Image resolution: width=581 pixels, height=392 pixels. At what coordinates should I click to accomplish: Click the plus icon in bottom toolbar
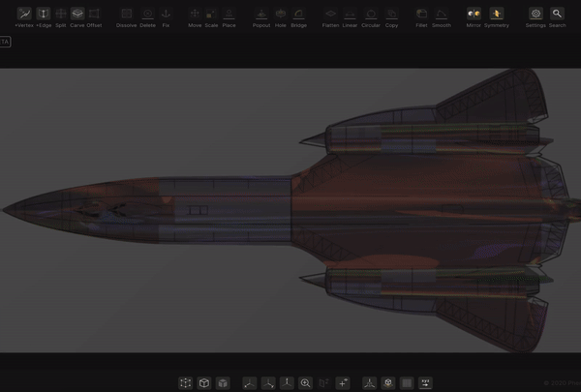click(343, 382)
